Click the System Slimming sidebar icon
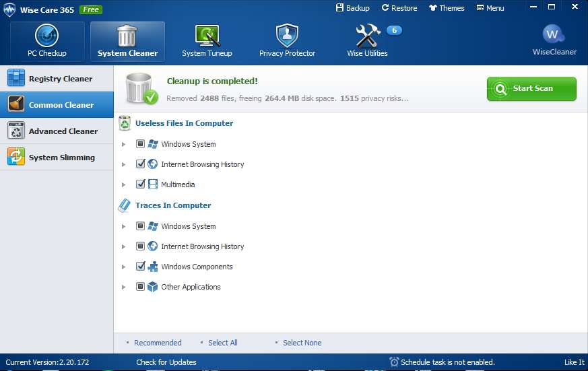Image resolution: width=588 pixels, height=371 pixels. 16,157
